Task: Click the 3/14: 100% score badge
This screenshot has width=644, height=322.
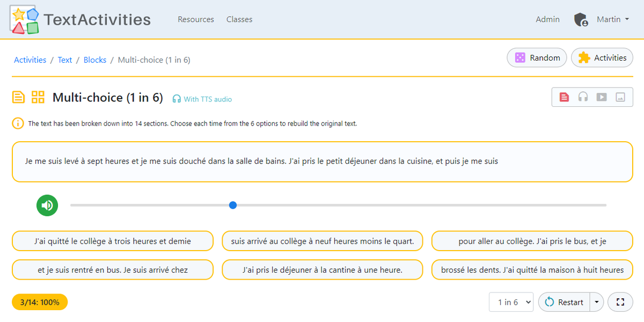Action: 40,302
